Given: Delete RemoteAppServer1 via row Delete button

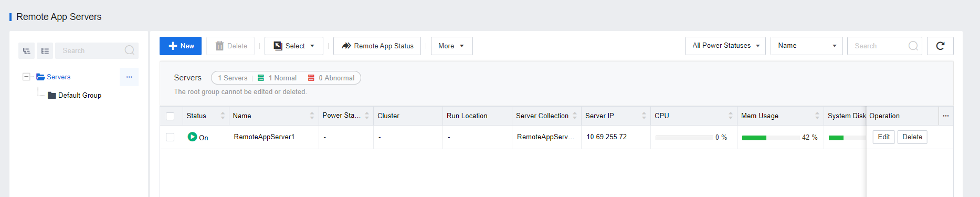Looking at the screenshot, I should [912, 137].
